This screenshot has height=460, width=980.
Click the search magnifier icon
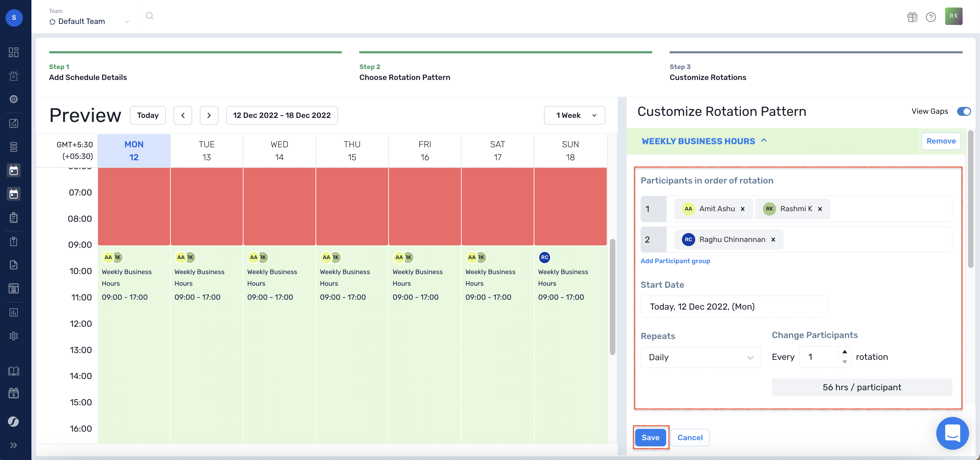[150, 16]
